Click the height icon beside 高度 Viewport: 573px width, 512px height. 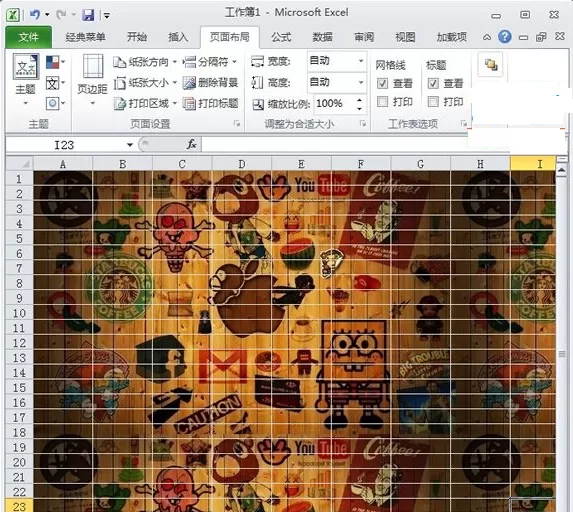257,83
